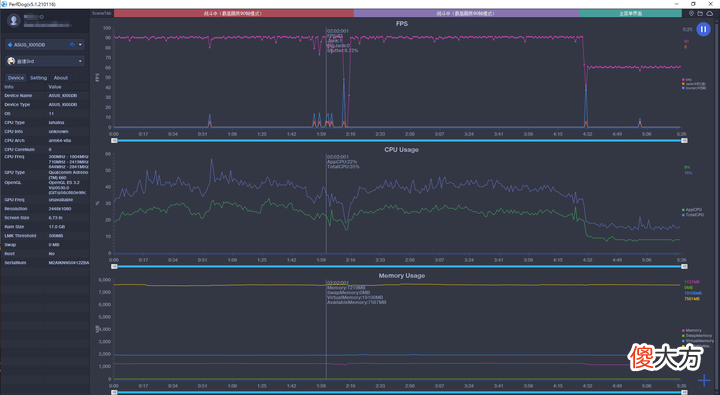The width and height of the screenshot is (720, 395).
Task: Click the Memory Usage range slider right handle
Action: [684, 392]
